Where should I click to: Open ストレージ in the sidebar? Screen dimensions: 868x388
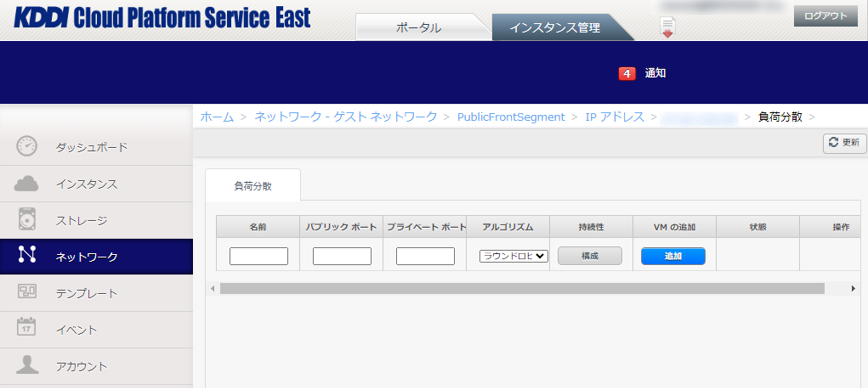coord(96,220)
